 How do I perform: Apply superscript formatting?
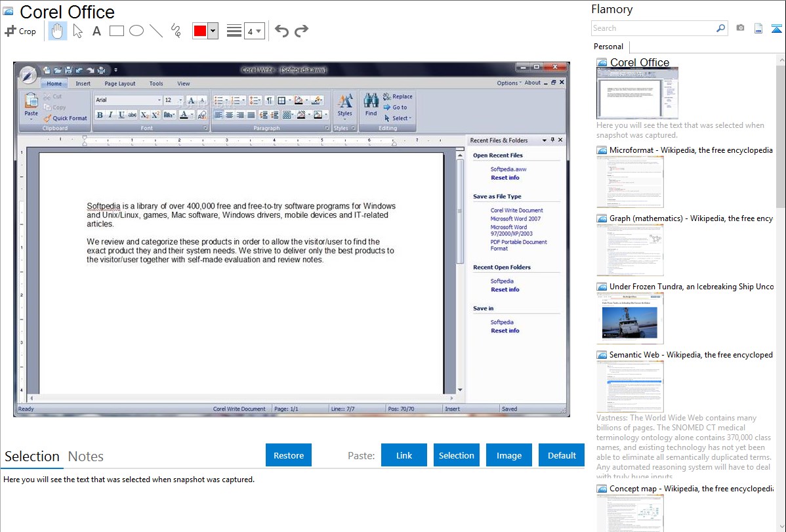tap(155, 115)
